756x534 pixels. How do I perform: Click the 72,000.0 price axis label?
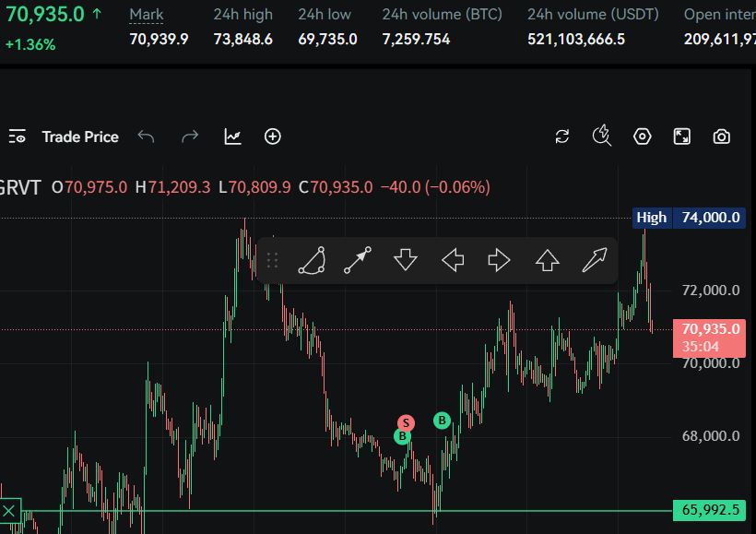point(711,291)
